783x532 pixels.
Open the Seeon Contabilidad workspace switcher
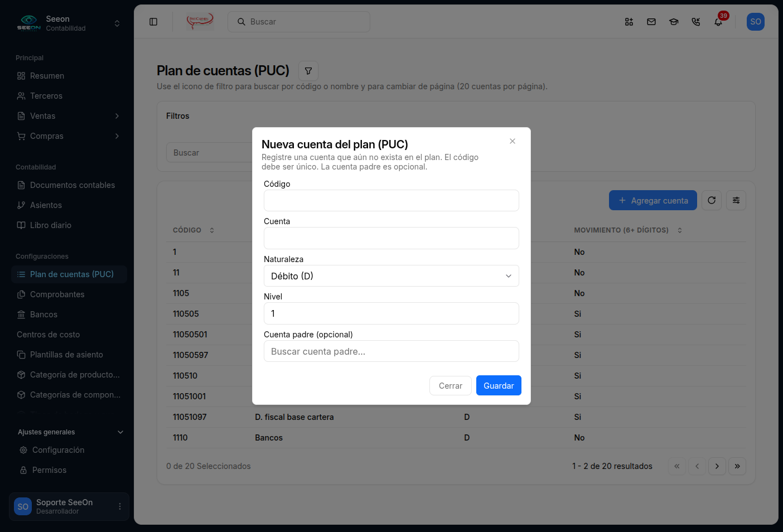click(69, 23)
